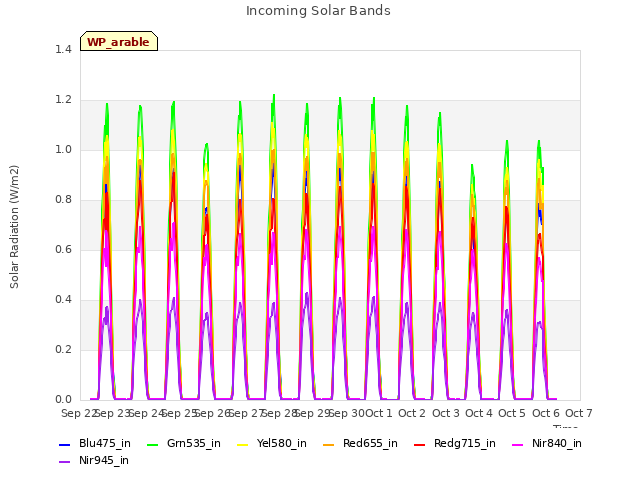Click the magenta Nir840_in legend swatch
Screen dimensions: 640x480
click(x=518, y=444)
